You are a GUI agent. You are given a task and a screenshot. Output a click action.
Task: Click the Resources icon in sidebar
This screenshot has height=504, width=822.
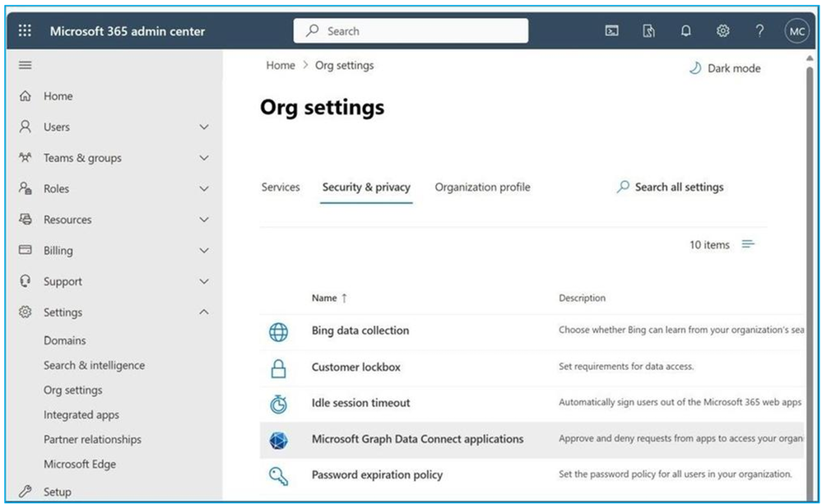26,219
